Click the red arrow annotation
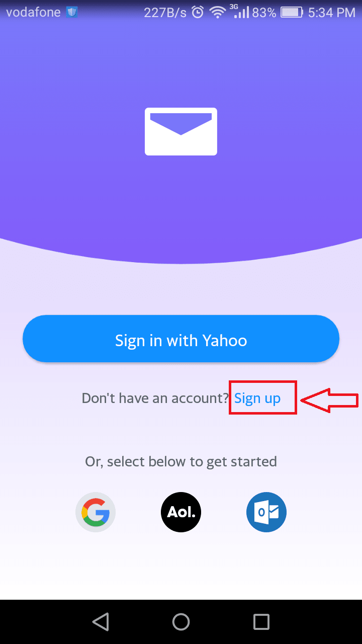Screen dimensions: 362x644 329,400
